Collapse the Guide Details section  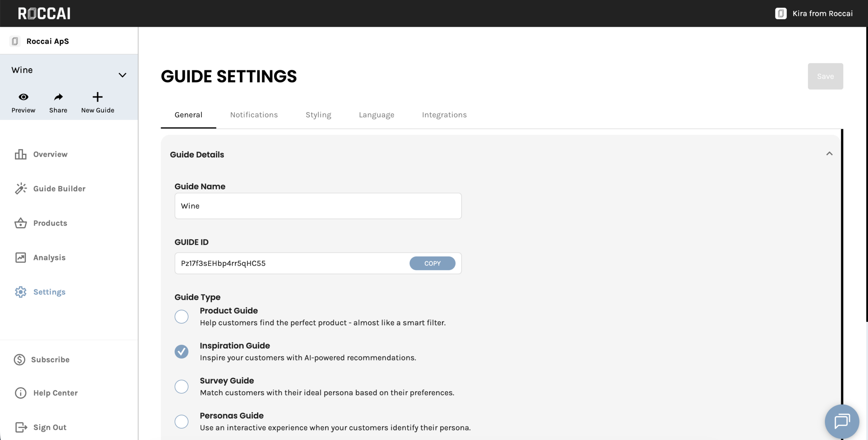[x=829, y=154]
